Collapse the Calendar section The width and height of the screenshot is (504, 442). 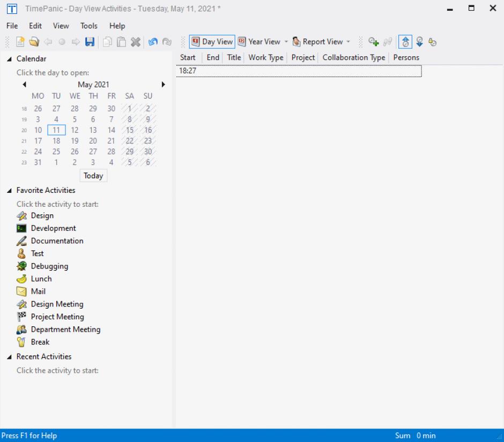point(9,59)
